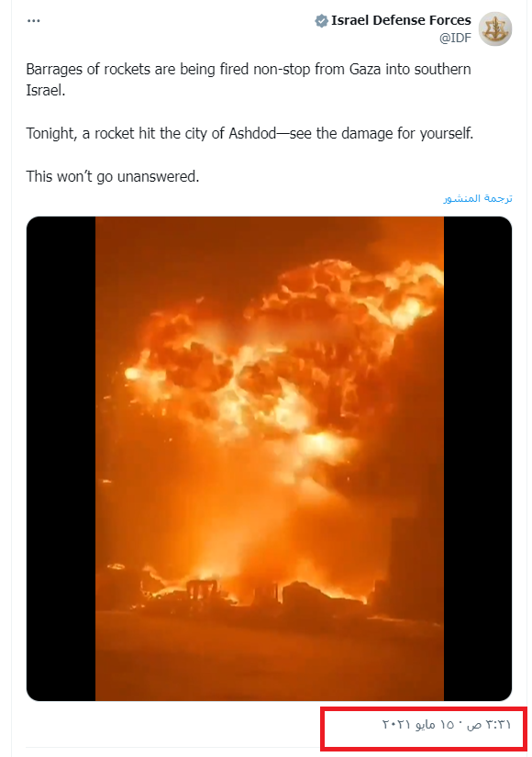Click the word Israel. on the second line

coord(45,90)
